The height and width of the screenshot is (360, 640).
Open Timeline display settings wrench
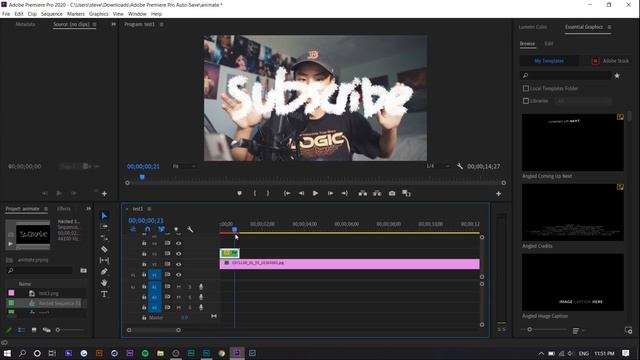[190, 229]
